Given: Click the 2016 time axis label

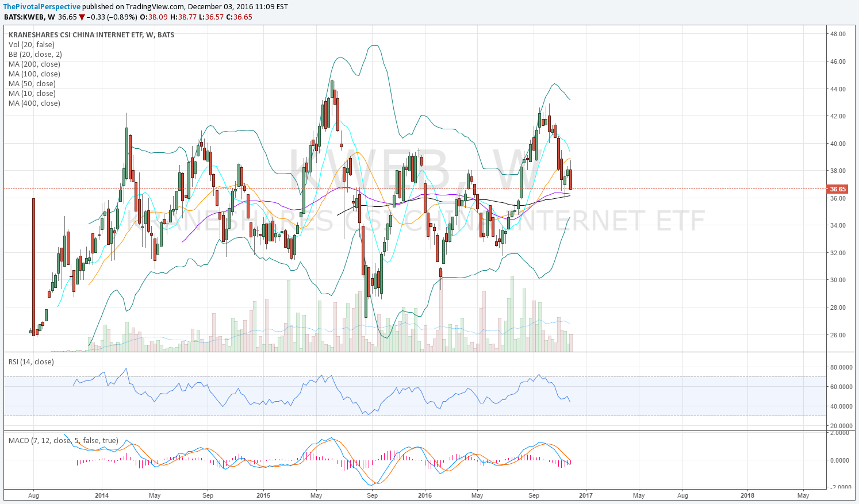Looking at the screenshot, I should [425, 495].
